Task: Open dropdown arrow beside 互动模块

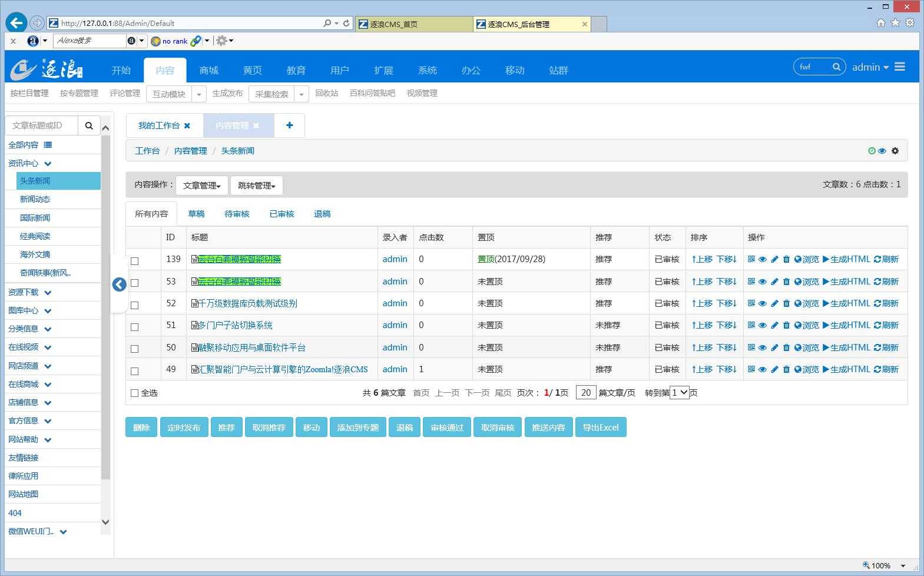Action: pos(199,94)
